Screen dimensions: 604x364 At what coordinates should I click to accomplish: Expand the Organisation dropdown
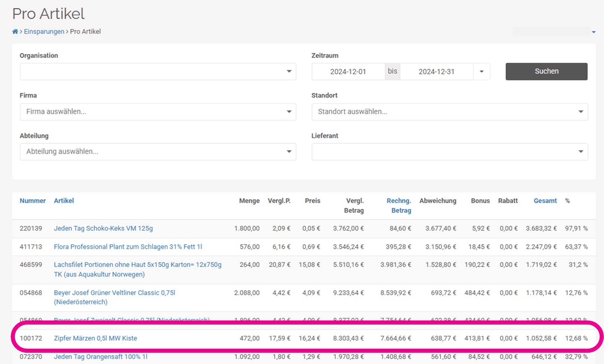pos(158,71)
